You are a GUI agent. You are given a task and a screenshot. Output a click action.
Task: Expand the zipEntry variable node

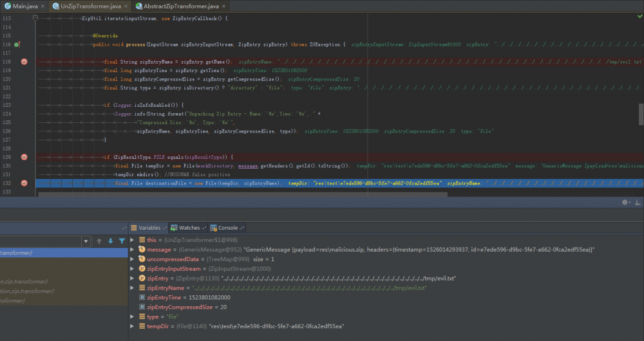[x=133, y=278]
